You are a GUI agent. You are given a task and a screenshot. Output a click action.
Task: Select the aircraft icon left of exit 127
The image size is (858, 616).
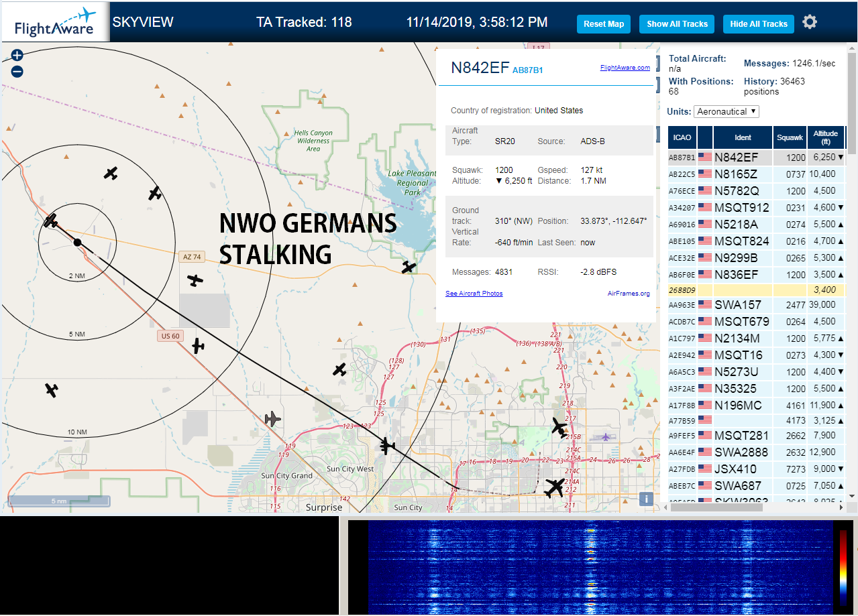pos(340,369)
